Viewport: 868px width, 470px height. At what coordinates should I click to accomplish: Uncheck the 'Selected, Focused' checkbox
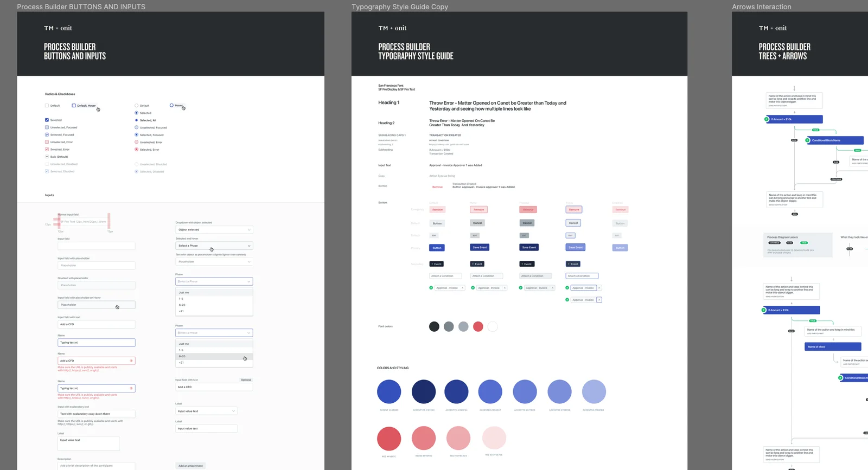tap(47, 134)
